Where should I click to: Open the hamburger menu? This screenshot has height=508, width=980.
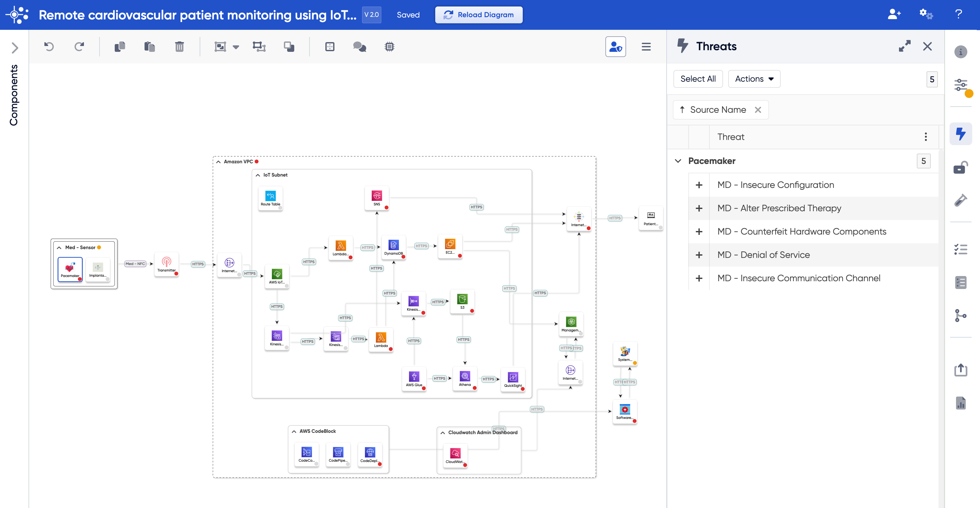(x=646, y=47)
